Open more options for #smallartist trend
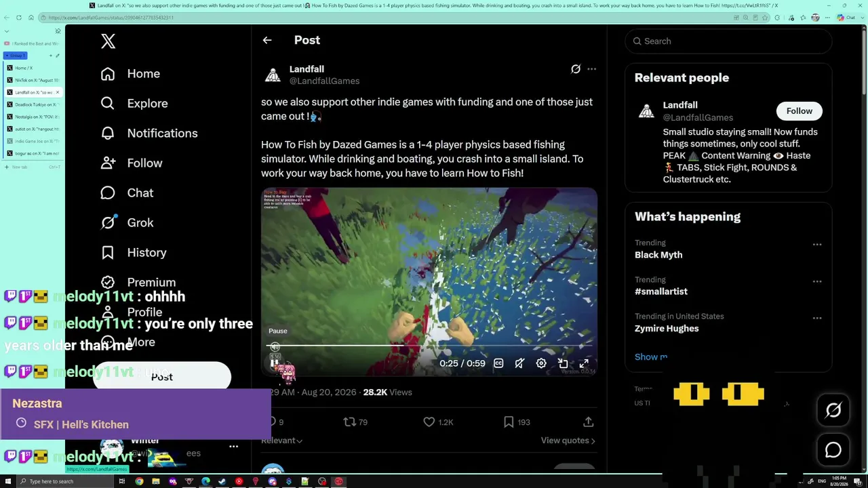The width and height of the screenshot is (868, 488). 817,281
